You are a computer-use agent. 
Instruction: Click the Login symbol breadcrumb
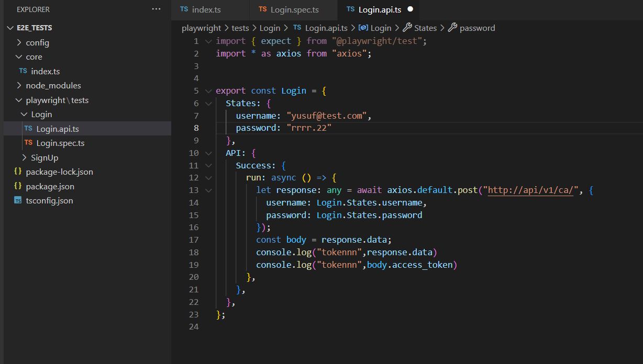[x=381, y=28]
